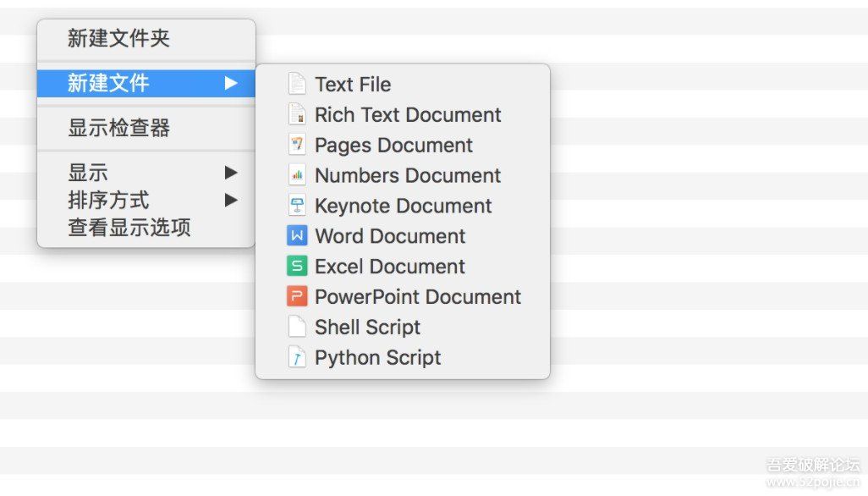Screen dimensions: 868x496
Task: Select the Word Document text entry
Action: pyautogui.click(x=390, y=236)
